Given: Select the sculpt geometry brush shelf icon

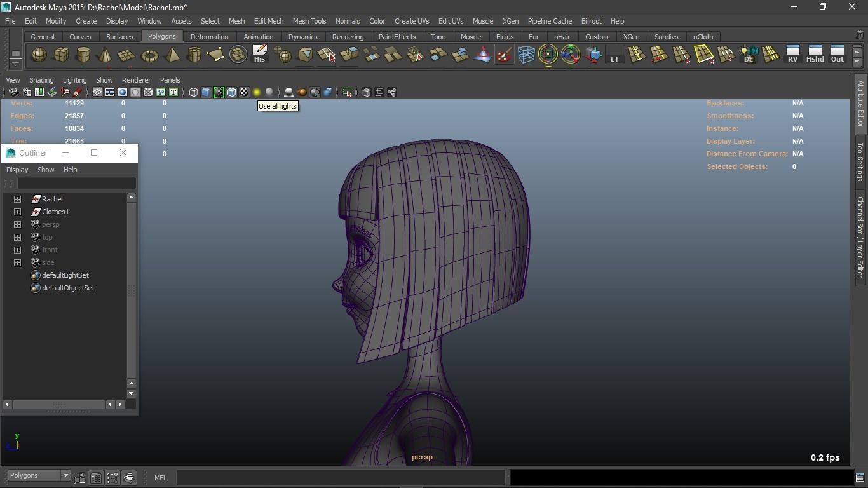Looking at the screenshot, I should coord(504,55).
